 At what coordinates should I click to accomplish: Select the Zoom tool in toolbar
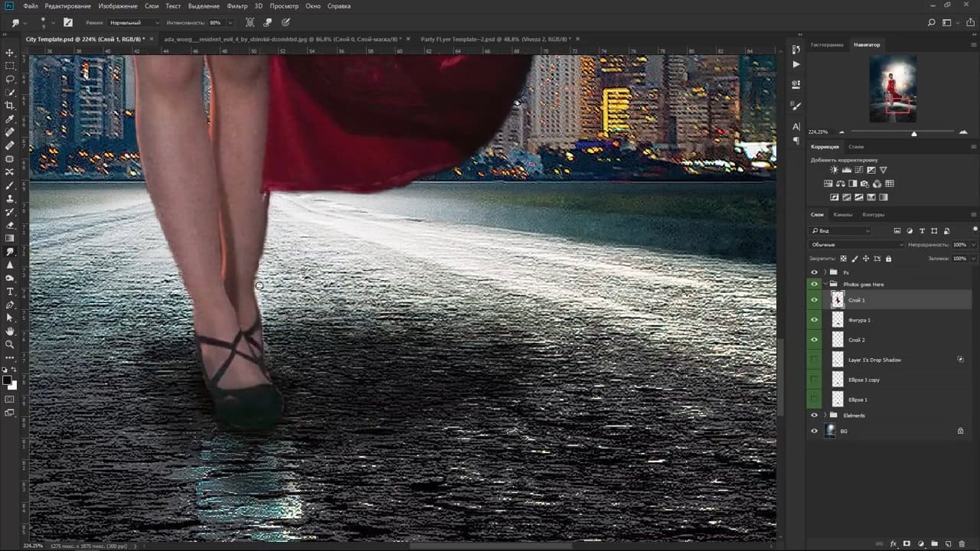[x=10, y=344]
